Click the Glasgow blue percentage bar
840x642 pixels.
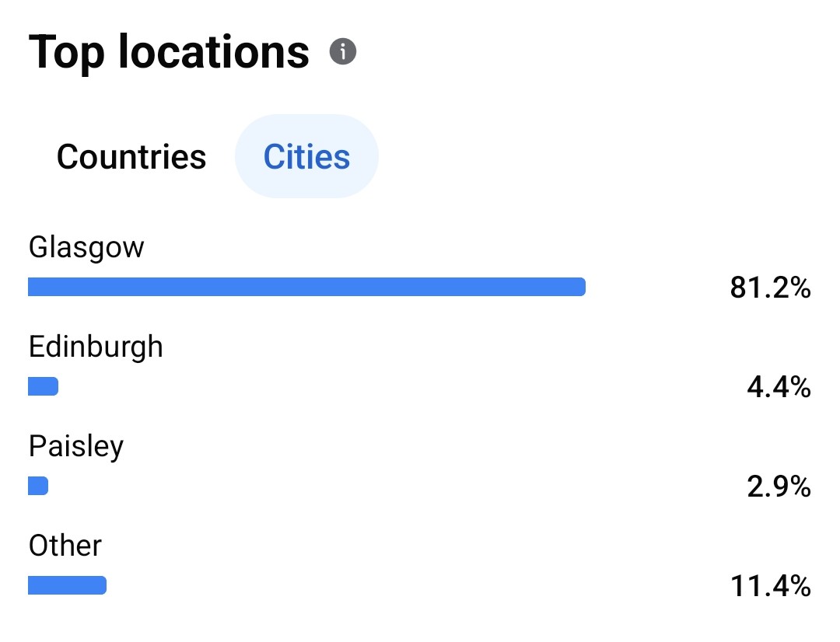306,287
